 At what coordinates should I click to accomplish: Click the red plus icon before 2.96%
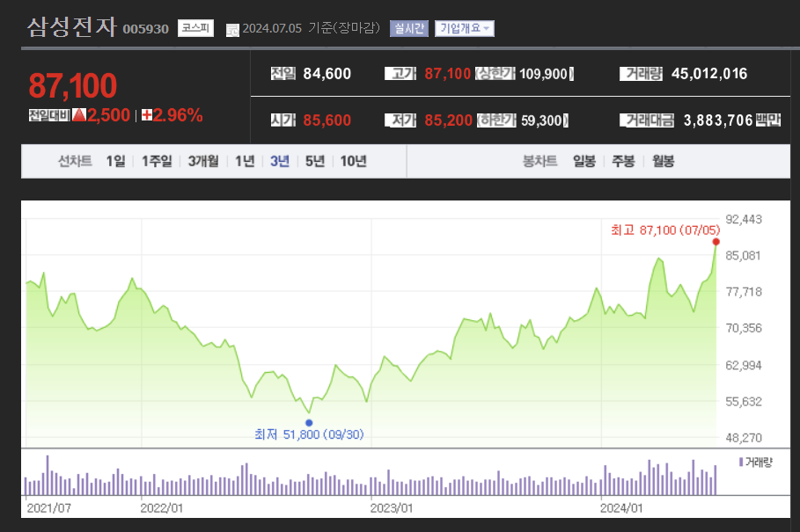[147, 114]
